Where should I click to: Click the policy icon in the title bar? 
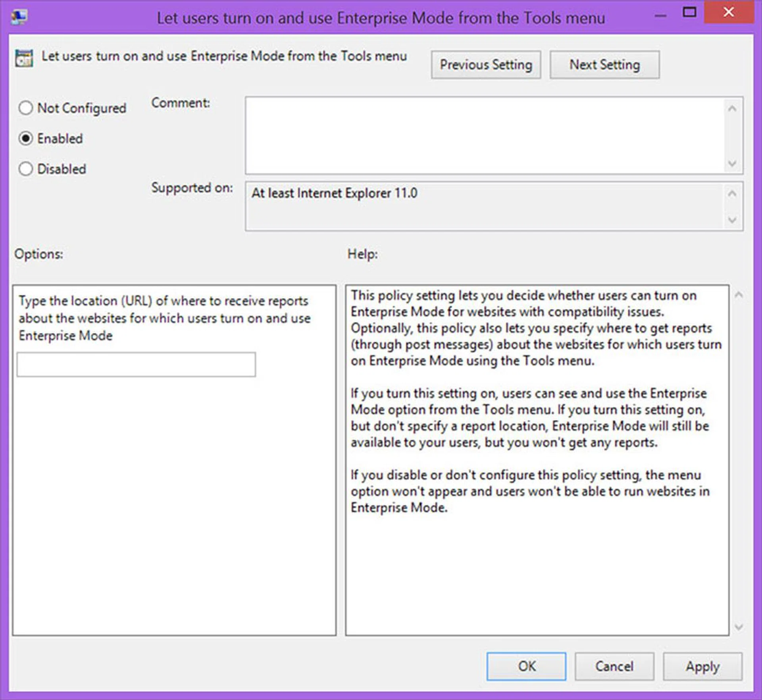[x=19, y=17]
